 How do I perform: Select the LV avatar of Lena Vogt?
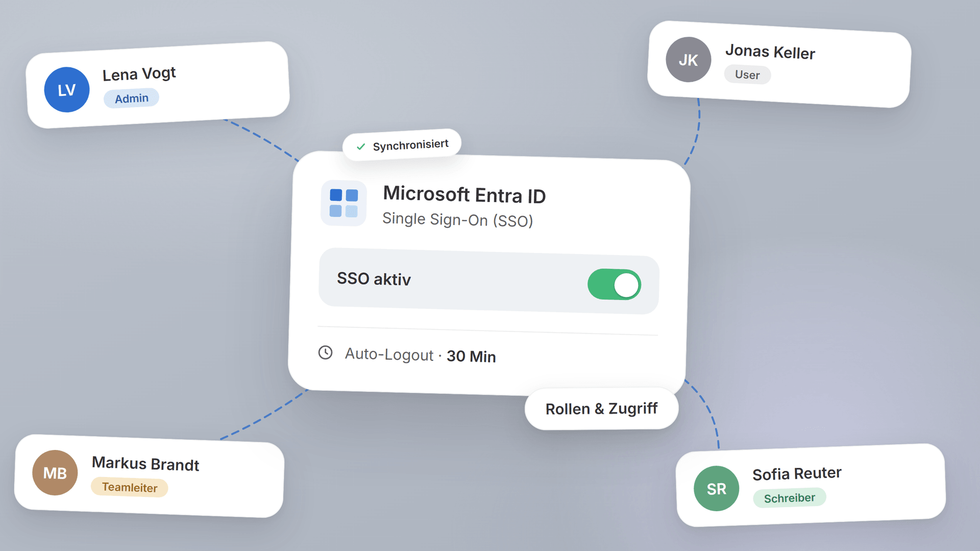click(67, 90)
